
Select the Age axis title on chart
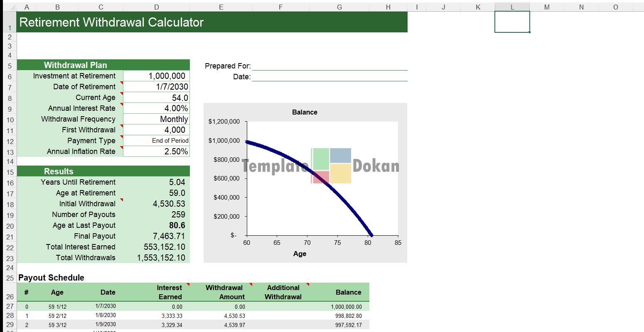[300, 254]
